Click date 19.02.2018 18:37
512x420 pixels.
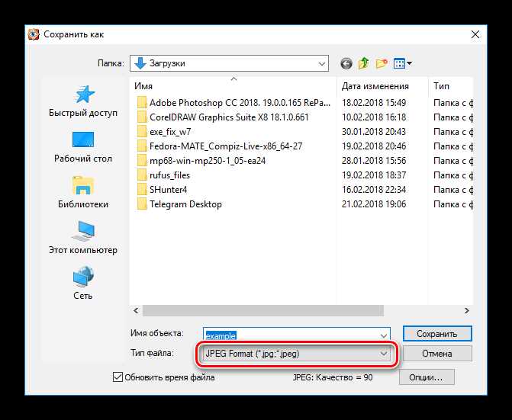(x=374, y=175)
